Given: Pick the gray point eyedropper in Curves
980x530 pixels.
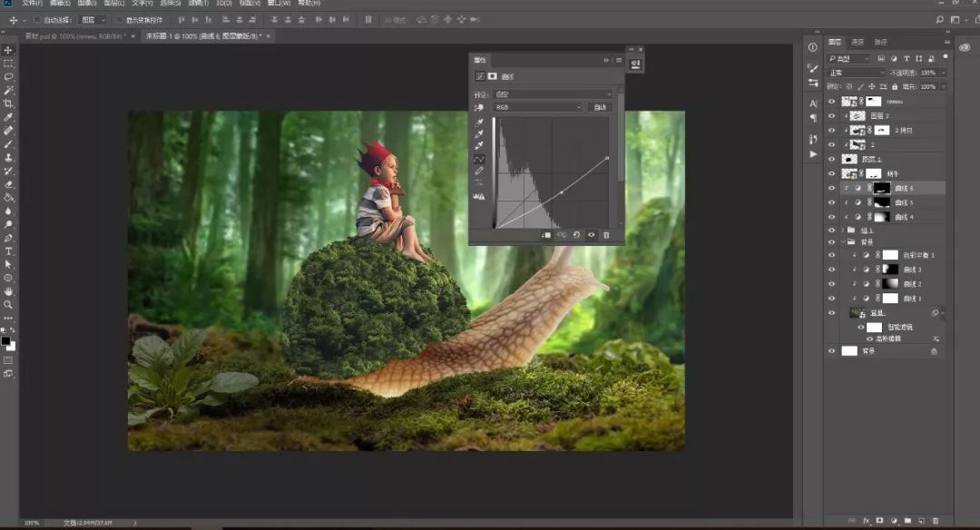Looking at the screenshot, I should coord(479,133).
